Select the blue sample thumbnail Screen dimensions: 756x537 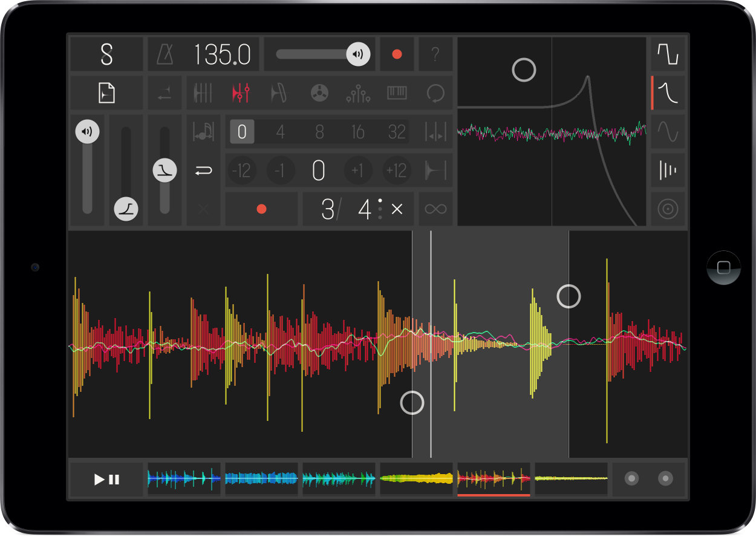coord(184,480)
